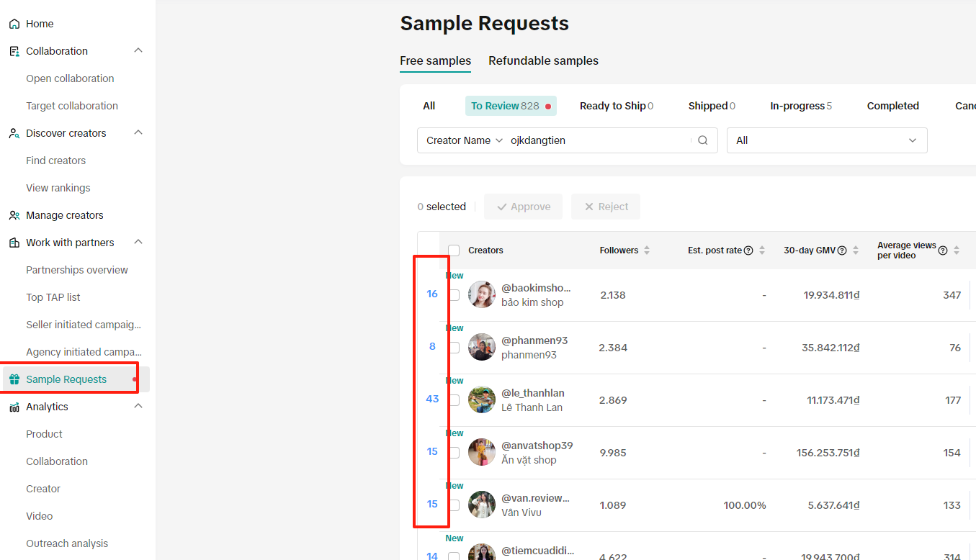Screen dimensions: 976x560
Task: Click the Home icon in sidebar
Action: [14, 24]
